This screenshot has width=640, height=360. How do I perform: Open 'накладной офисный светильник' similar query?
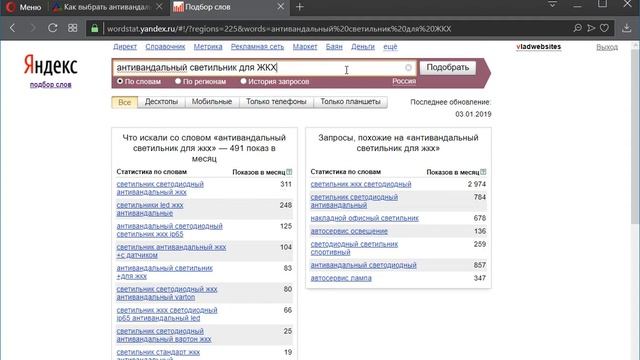364,218
